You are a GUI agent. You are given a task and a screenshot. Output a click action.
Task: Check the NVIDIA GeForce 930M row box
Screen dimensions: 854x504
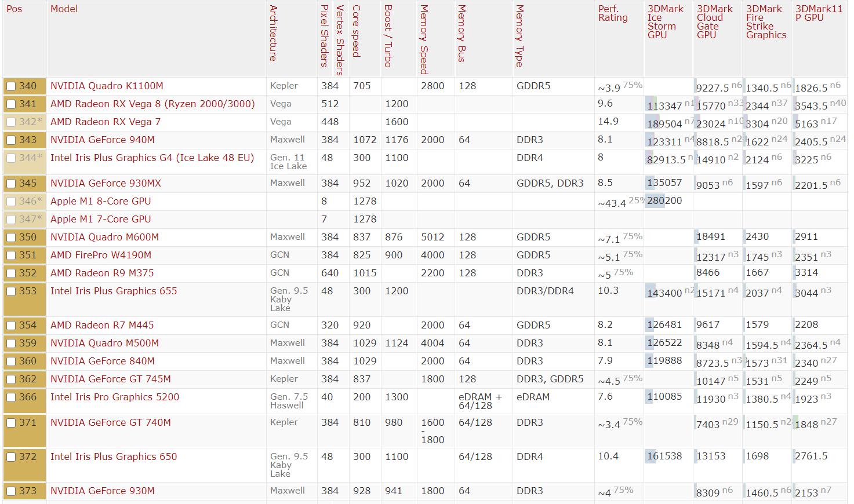(11, 491)
